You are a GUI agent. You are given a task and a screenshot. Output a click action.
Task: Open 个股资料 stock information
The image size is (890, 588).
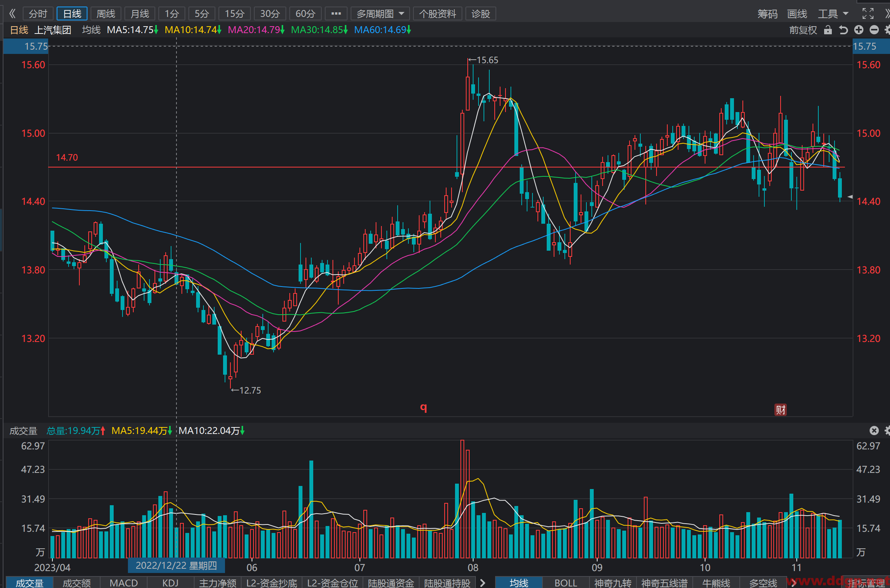point(438,14)
